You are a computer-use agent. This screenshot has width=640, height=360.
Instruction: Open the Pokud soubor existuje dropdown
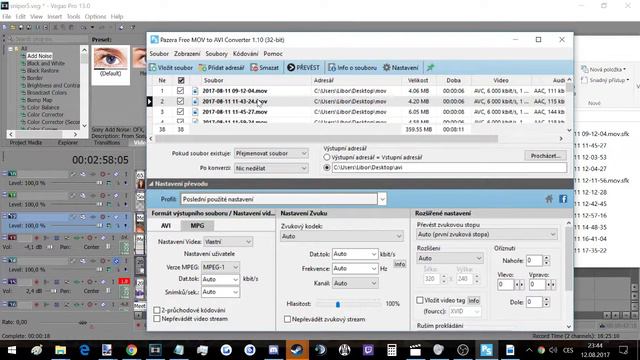271,153
